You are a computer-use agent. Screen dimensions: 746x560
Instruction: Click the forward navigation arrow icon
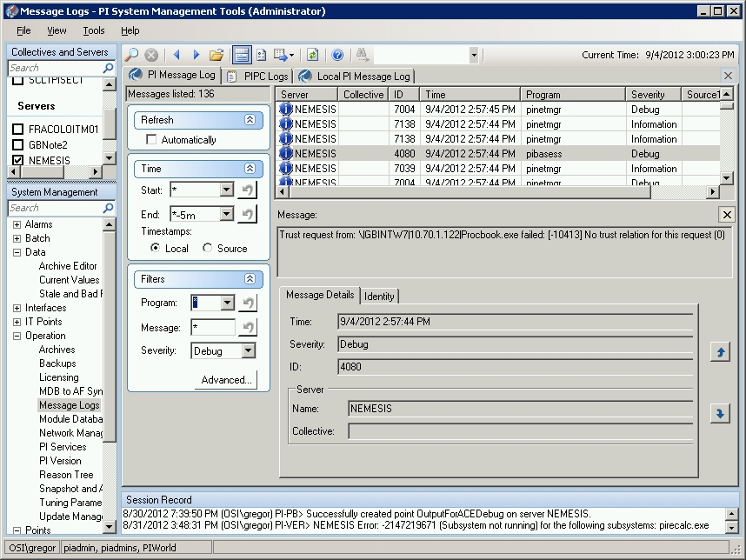195,55
